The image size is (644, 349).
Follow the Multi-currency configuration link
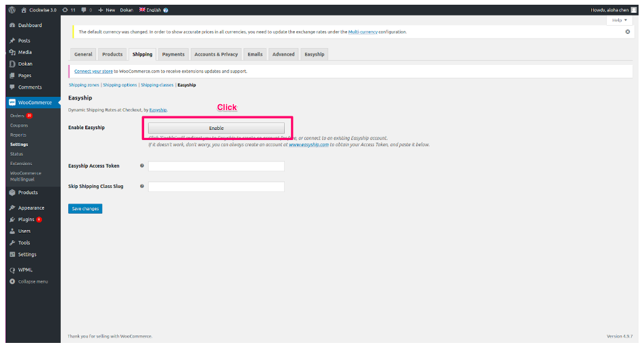tap(363, 32)
